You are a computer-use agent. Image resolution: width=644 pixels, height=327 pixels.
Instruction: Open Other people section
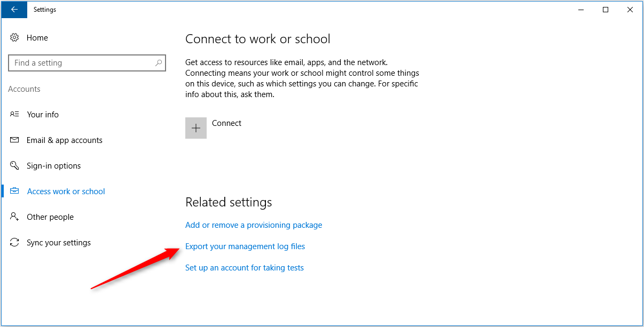point(50,217)
